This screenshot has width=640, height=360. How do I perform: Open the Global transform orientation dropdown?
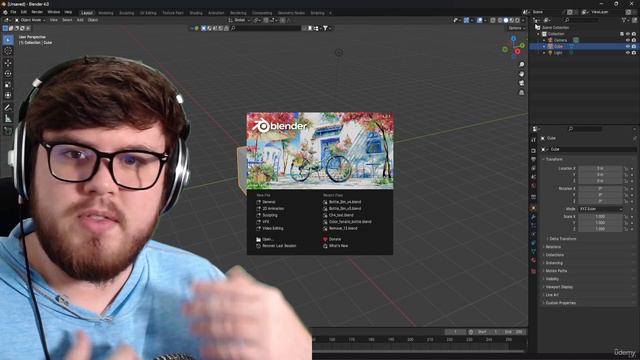(x=240, y=20)
